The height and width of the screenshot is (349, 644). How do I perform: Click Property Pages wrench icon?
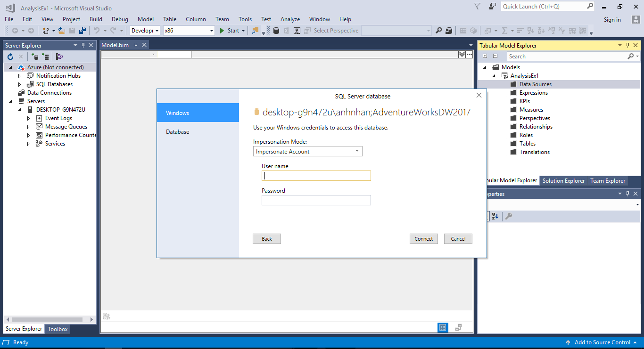(x=509, y=216)
